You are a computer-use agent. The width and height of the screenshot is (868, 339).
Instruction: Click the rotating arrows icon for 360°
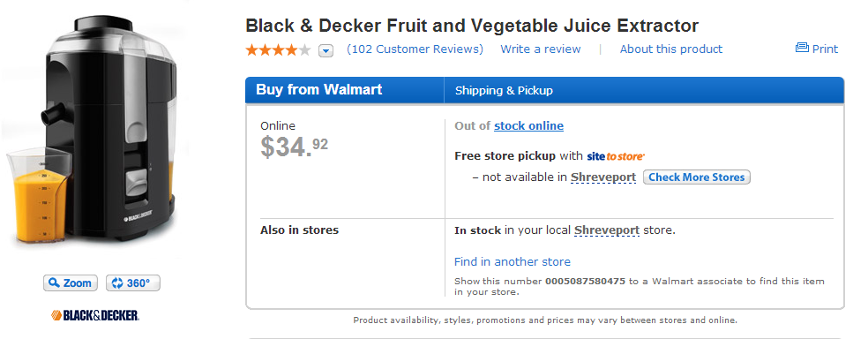(116, 283)
